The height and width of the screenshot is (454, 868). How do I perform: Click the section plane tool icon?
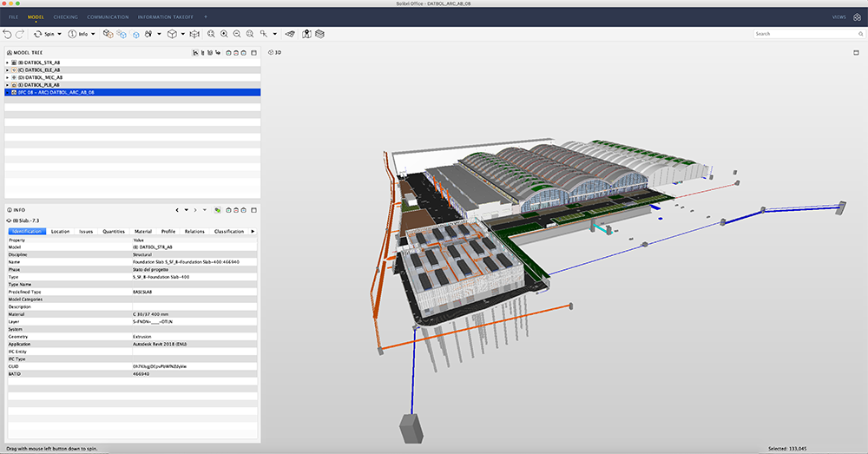click(x=290, y=34)
